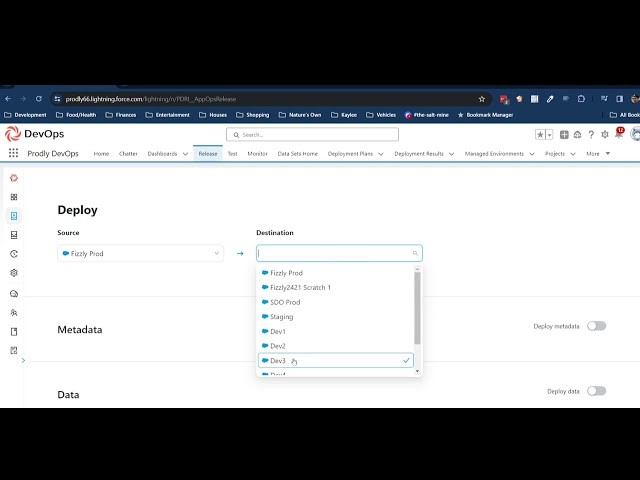This screenshot has height=480, width=640.
Task: Choose Staging destination option
Action: tap(336, 317)
